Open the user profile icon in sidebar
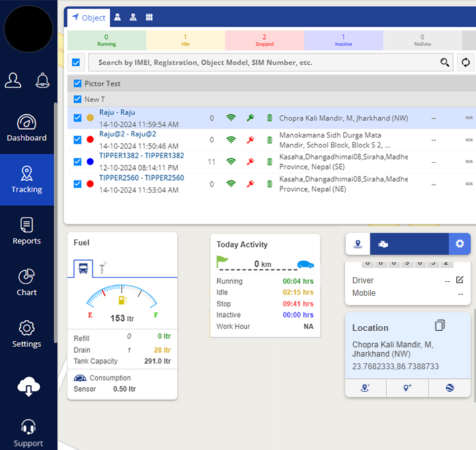The image size is (476, 450). tap(13, 81)
